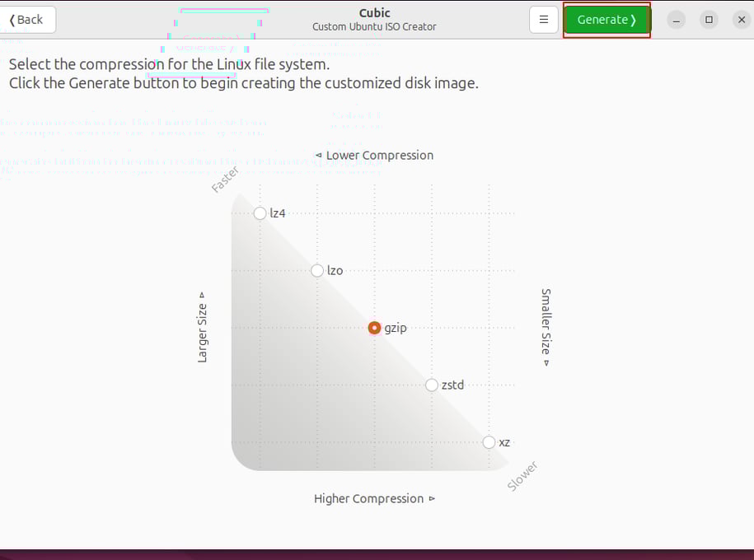Click the zstd label text
This screenshot has height=560, width=754.
click(x=452, y=385)
